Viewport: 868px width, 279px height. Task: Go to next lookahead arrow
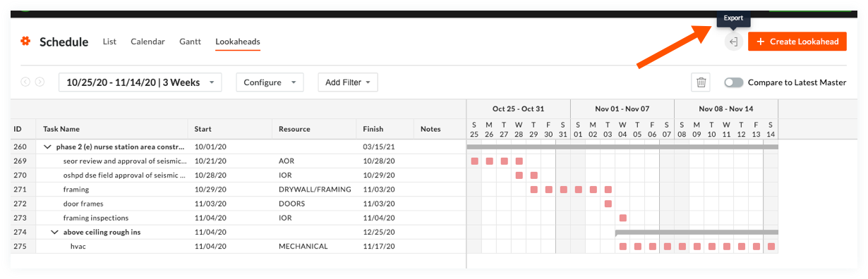click(40, 82)
